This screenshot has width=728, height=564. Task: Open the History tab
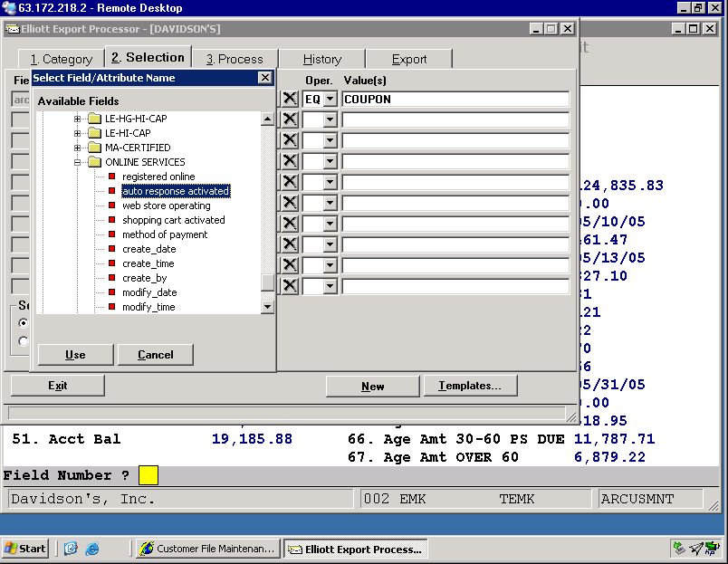tap(322, 60)
